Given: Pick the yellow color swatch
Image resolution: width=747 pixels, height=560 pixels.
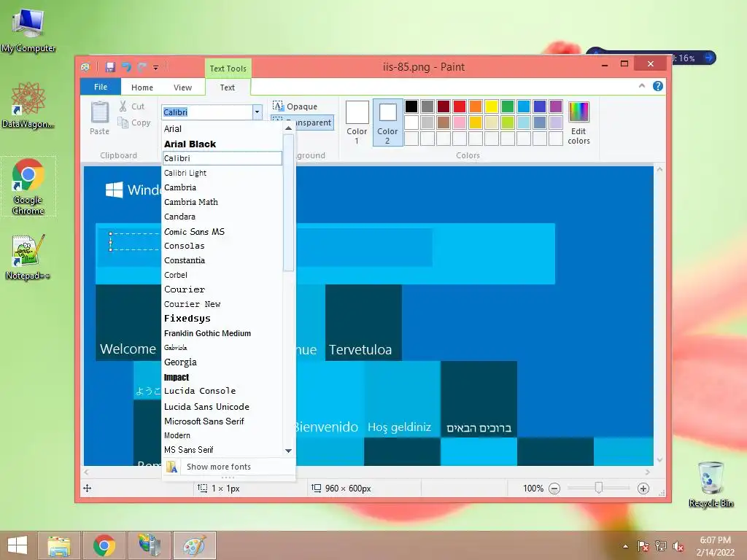Looking at the screenshot, I should [x=491, y=106].
